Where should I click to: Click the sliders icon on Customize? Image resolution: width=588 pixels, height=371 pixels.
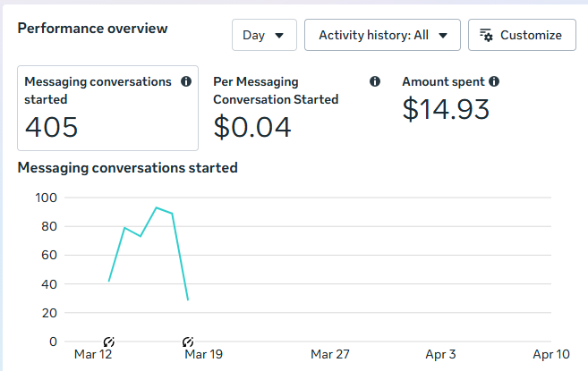pos(487,36)
